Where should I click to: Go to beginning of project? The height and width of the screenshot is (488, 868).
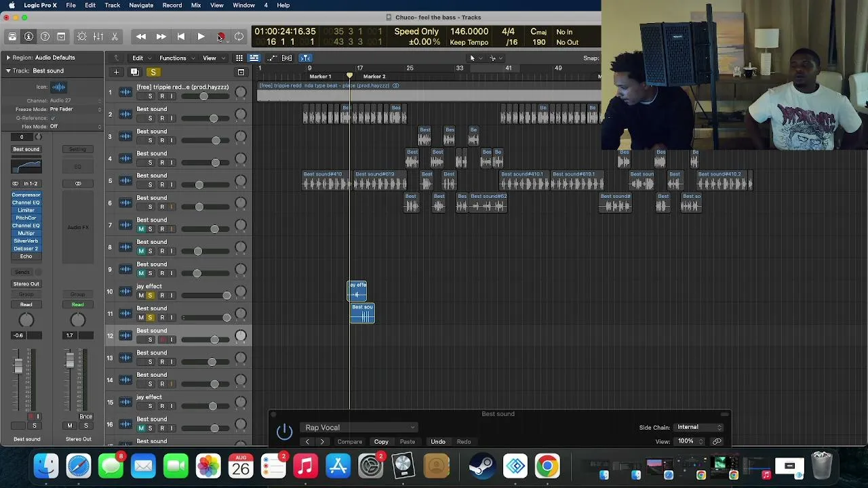pos(181,37)
